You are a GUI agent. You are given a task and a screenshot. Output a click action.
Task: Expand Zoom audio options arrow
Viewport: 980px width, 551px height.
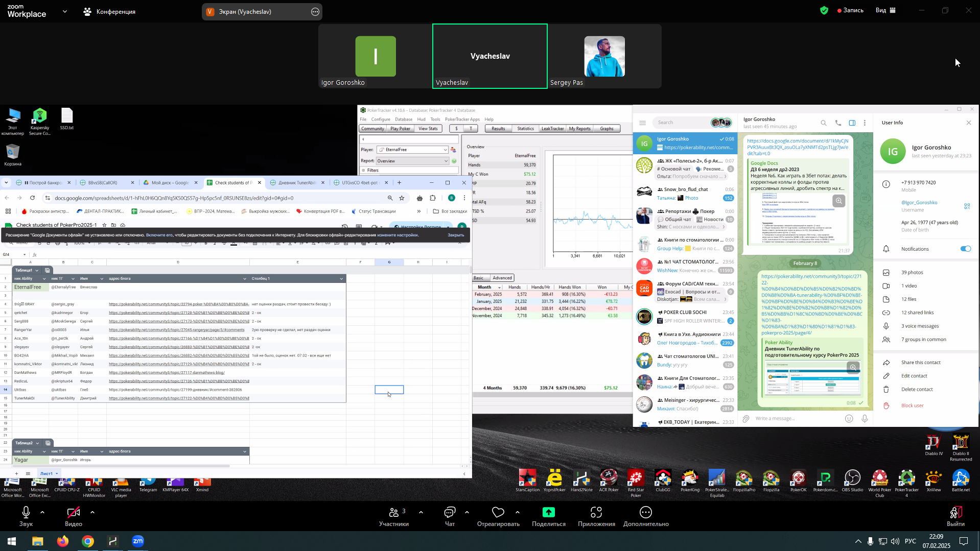point(42,512)
